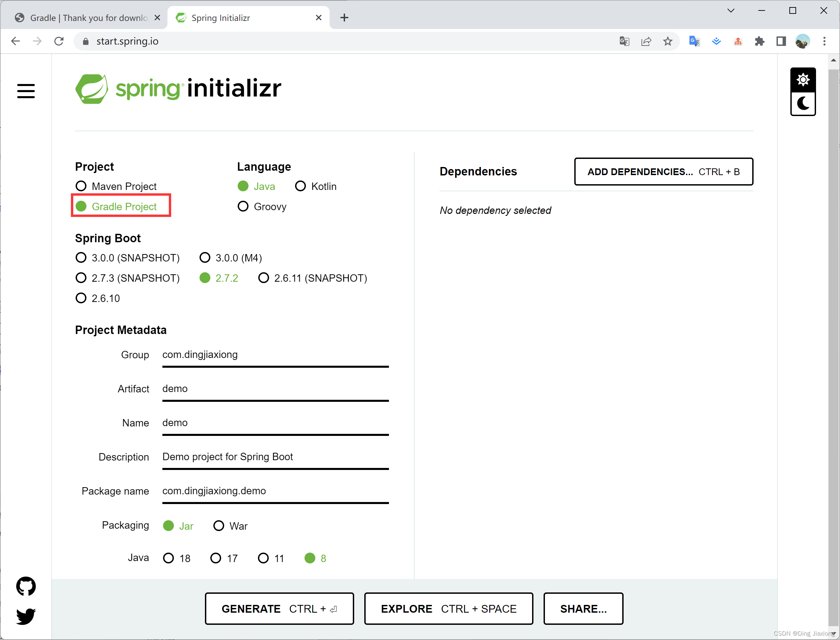Edit the Name field

[x=275, y=424]
